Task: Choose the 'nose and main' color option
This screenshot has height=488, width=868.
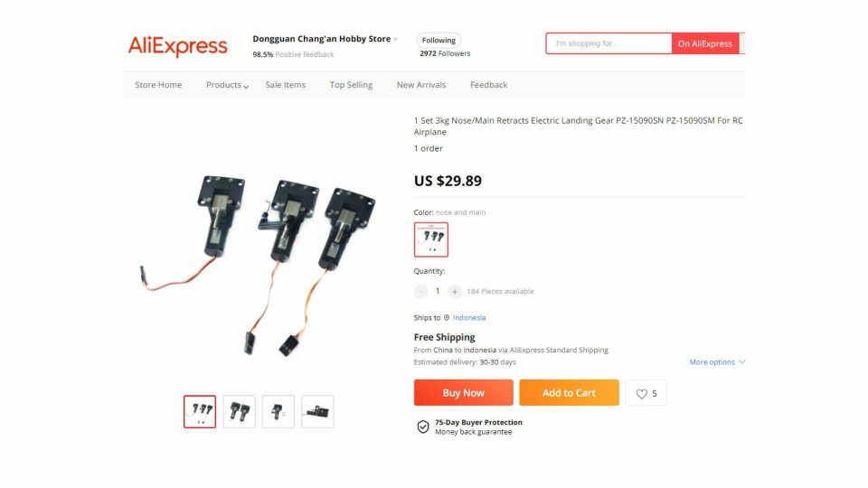Action: pyautogui.click(x=431, y=239)
